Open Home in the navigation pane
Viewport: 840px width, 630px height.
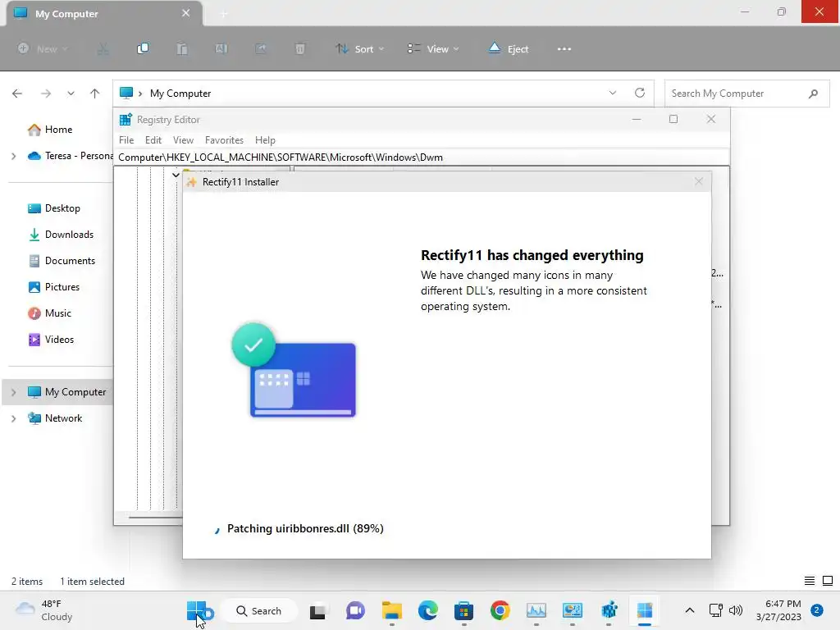pos(58,129)
